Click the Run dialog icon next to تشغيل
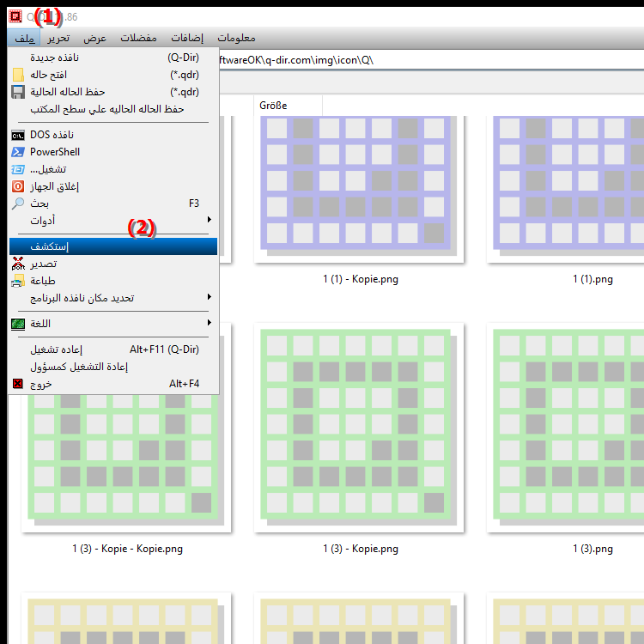Screen dimensions: 644x644 18,169
